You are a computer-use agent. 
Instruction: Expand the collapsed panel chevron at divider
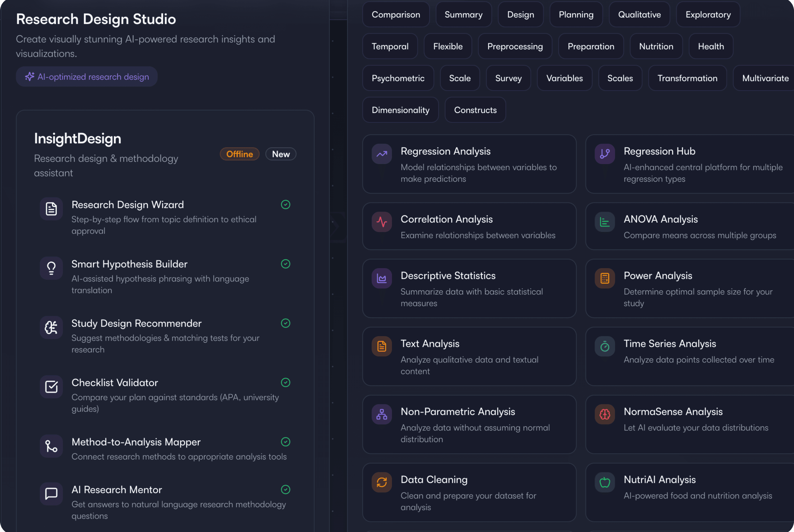pyautogui.click(x=336, y=227)
